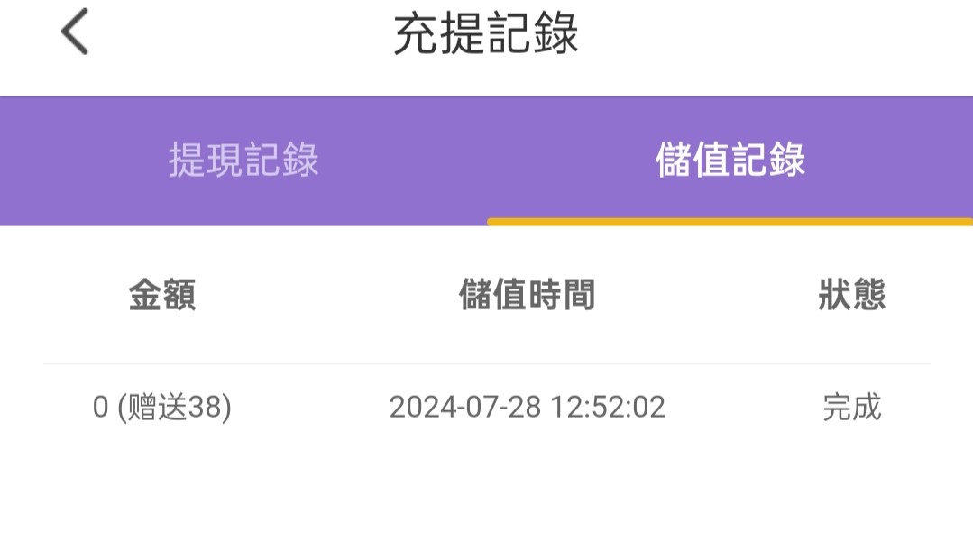The image size is (973, 560).
Task: Select the 儲值記錄 tab
Action: (730, 161)
